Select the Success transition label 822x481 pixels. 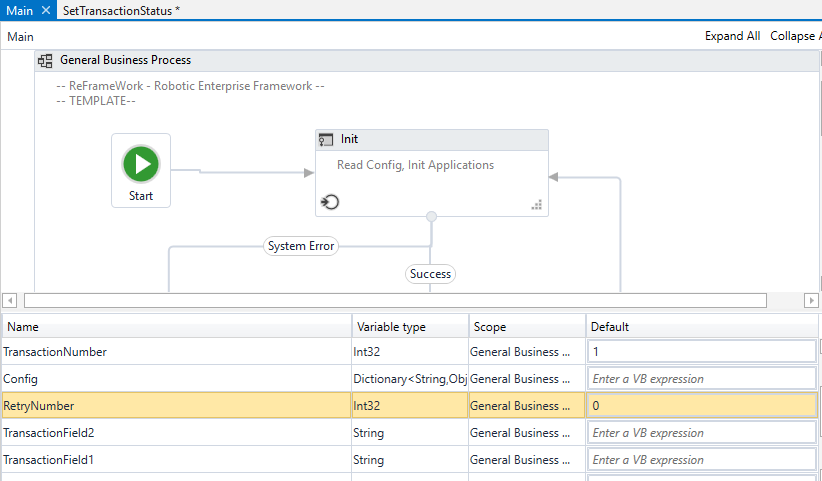pos(431,273)
